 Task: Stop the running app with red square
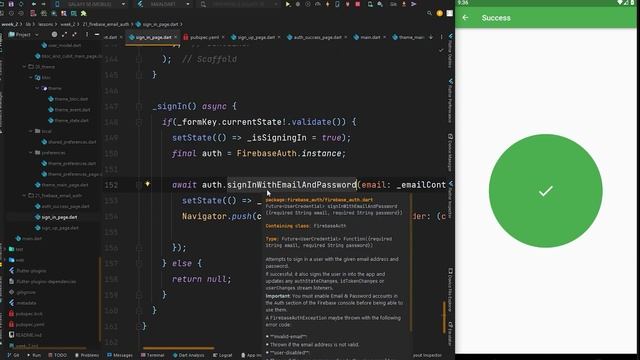(x=358, y=4)
